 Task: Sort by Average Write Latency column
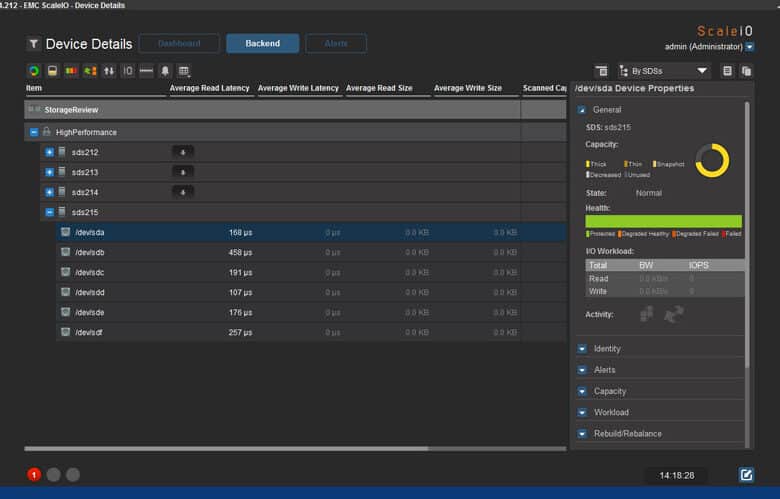[x=298, y=88]
